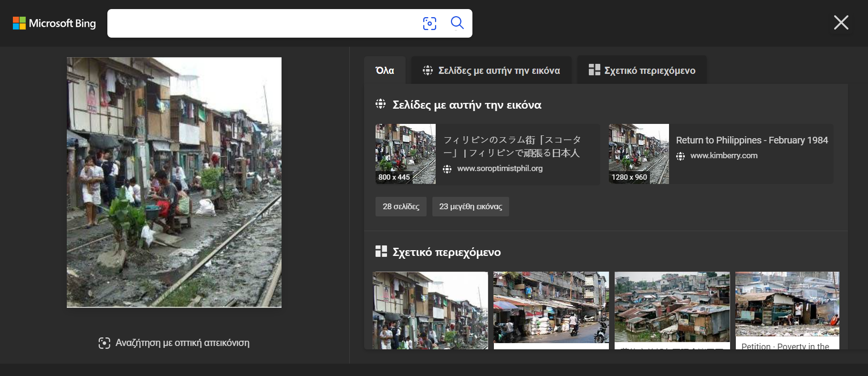Open the main slum railway image
The height and width of the screenshot is (376, 868).
(x=174, y=182)
